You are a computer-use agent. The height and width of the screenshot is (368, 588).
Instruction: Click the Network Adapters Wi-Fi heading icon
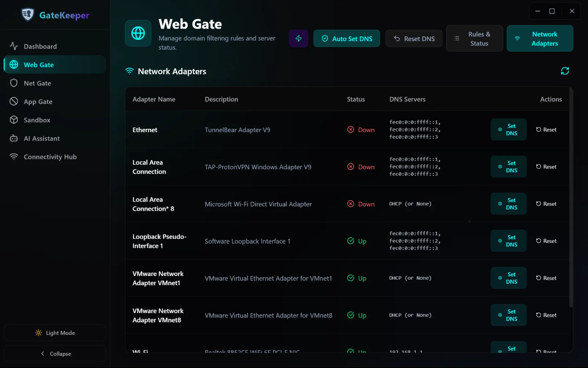pos(129,71)
